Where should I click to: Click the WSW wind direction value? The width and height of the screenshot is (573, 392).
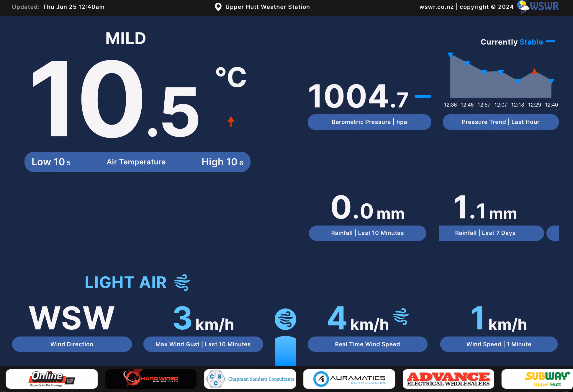pos(72,318)
